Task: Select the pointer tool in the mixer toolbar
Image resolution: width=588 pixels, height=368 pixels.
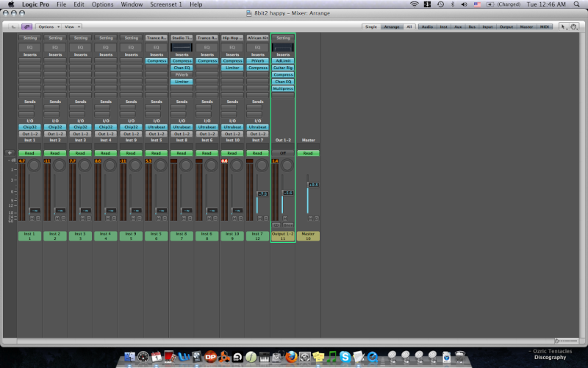Action: (x=563, y=26)
